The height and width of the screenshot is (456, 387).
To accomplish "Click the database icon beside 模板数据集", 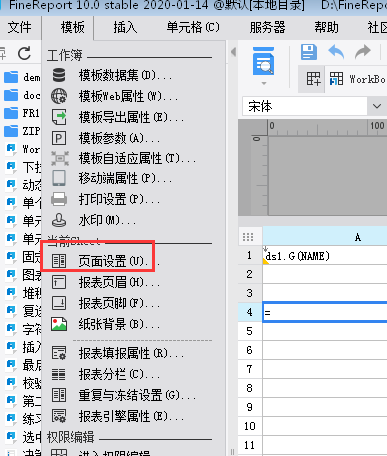I will (x=59, y=75).
